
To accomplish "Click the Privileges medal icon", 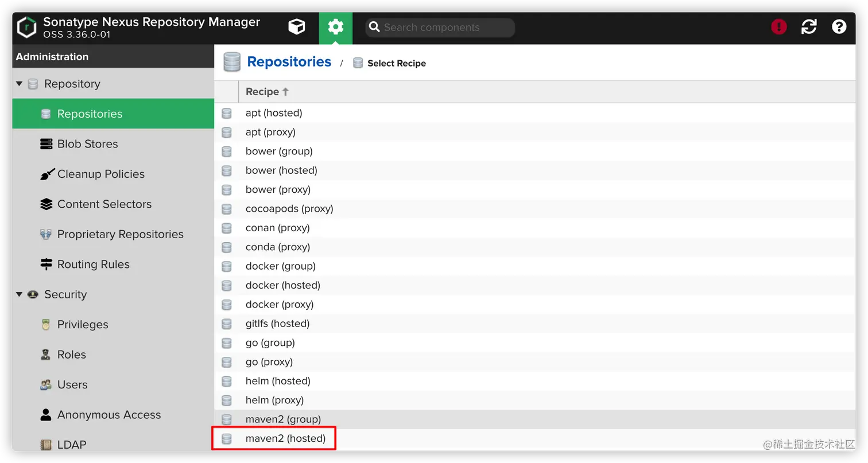I will [x=46, y=325].
